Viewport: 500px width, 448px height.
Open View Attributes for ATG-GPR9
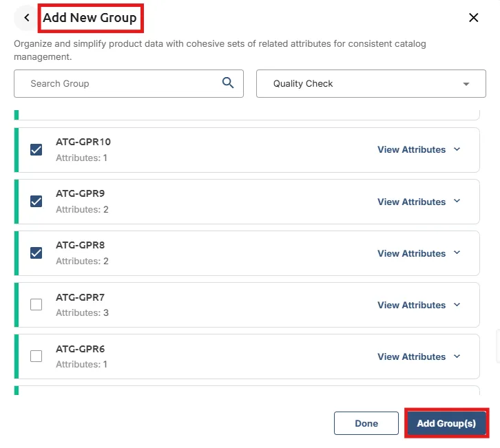pyautogui.click(x=411, y=202)
